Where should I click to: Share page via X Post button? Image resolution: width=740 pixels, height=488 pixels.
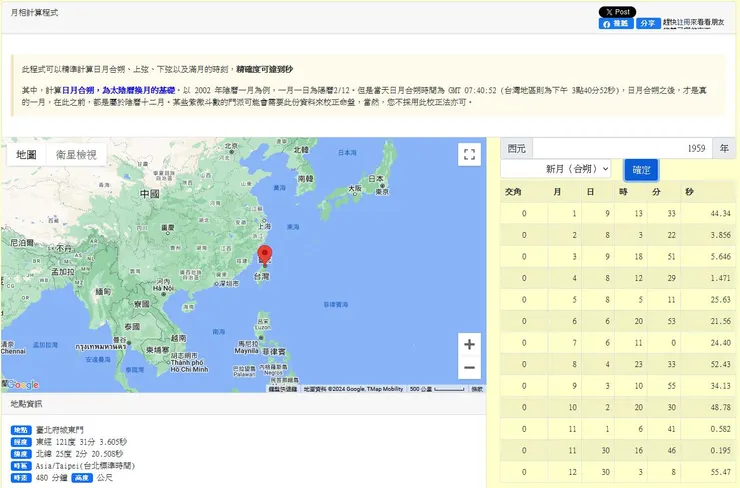[x=617, y=12]
